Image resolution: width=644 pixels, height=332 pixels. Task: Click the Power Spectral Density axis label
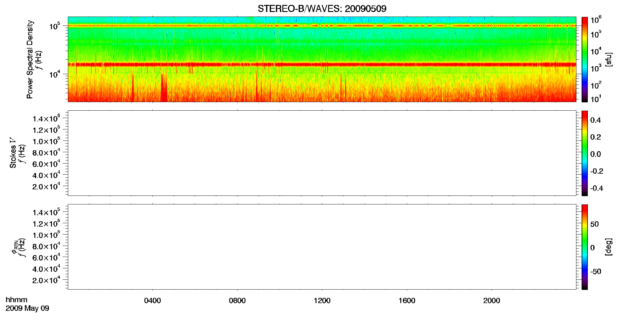tap(30, 59)
